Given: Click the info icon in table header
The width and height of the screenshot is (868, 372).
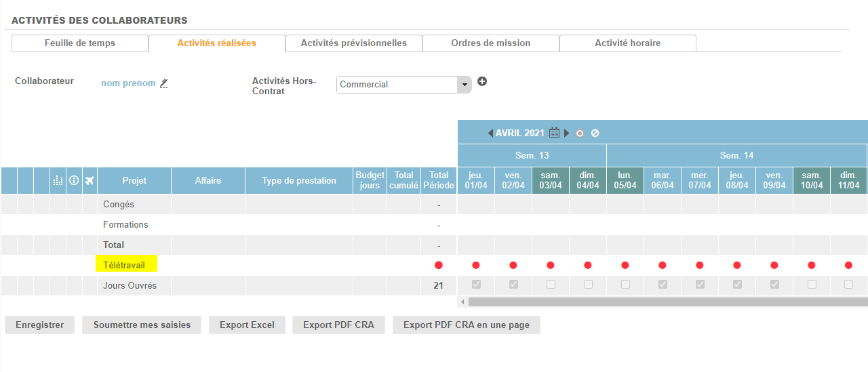Looking at the screenshot, I should 74,180.
